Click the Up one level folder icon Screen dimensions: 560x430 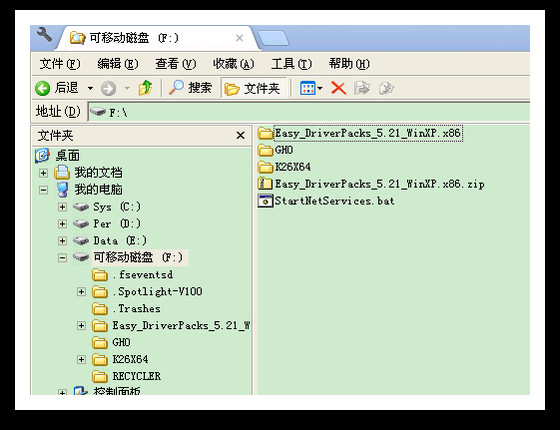[145, 88]
